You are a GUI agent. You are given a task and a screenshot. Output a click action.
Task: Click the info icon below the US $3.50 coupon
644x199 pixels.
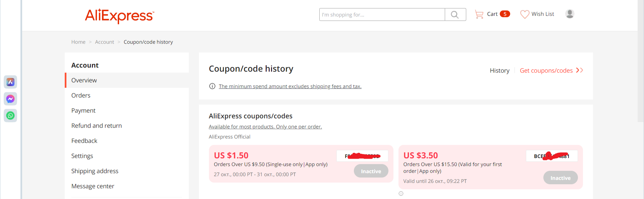point(401,193)
